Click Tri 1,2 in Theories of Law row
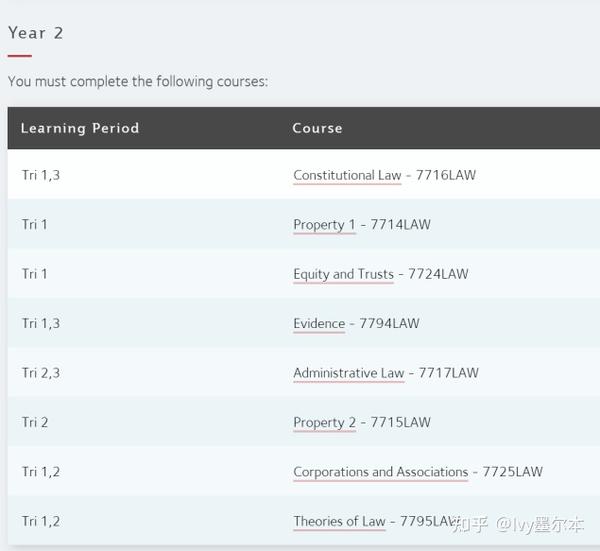This screenshot has height=551, width=600. (41, 521)
